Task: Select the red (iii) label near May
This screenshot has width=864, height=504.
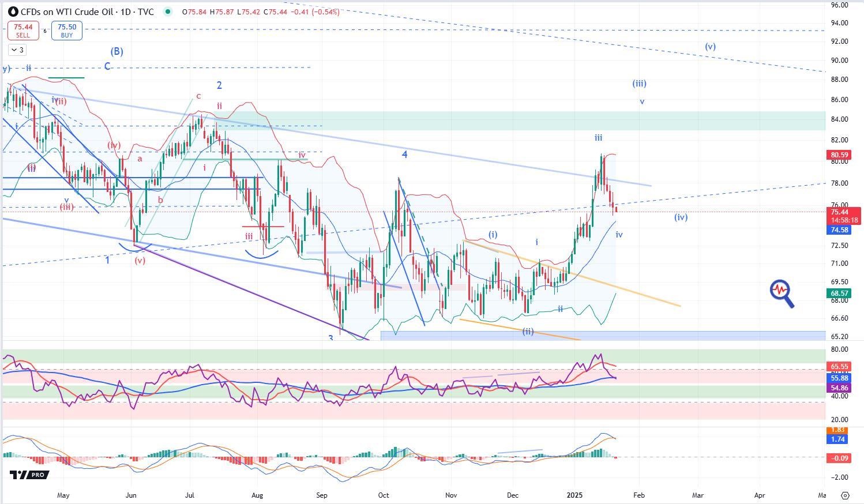Action: click(x=66, y=207)
